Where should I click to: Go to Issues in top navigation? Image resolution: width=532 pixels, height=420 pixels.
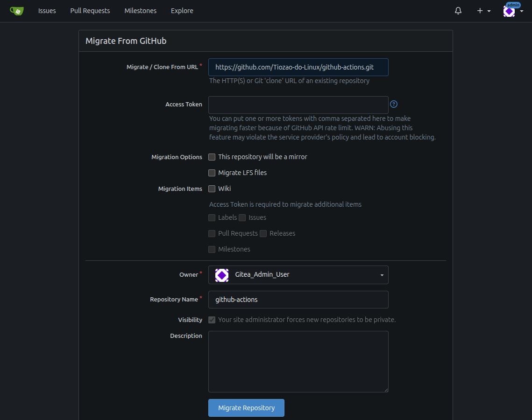click(47, 11)
